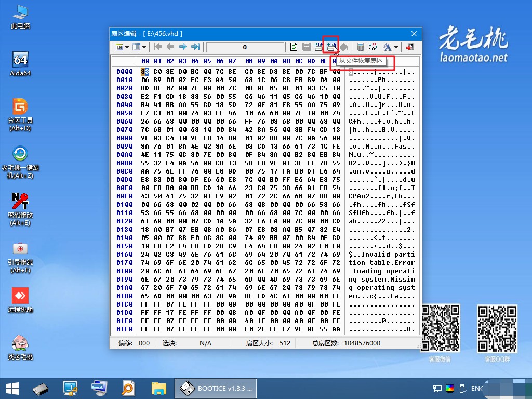532x399 pixels.
Task: Expand the font dropdown arrow next to A
Action: coord(396,47)
